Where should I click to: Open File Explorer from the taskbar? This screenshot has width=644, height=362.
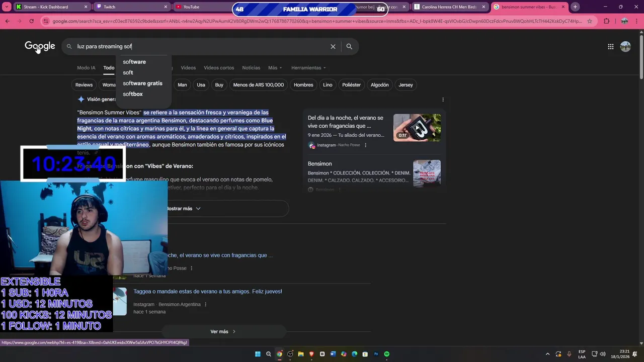pyautogui.click(x=301, y=354)
